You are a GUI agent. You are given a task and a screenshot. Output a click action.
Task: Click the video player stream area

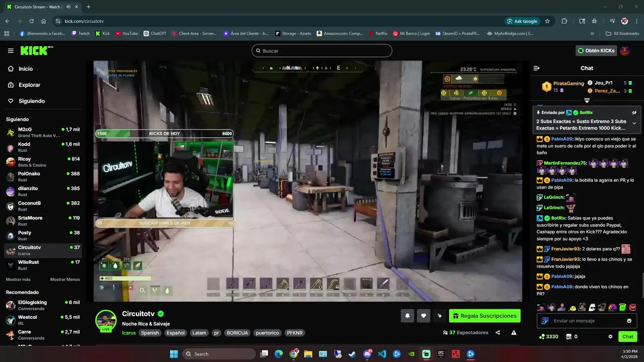[x=308, y=181]
